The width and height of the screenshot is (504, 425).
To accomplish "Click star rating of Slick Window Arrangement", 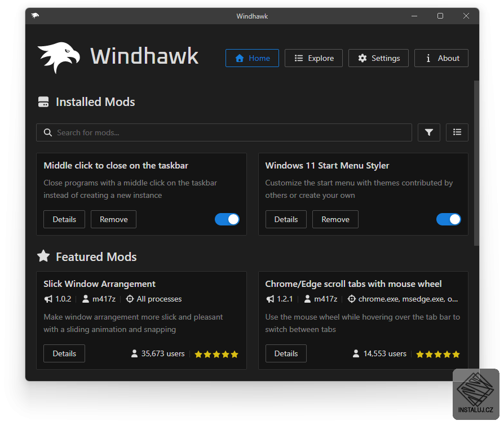I will coord(216,355).
